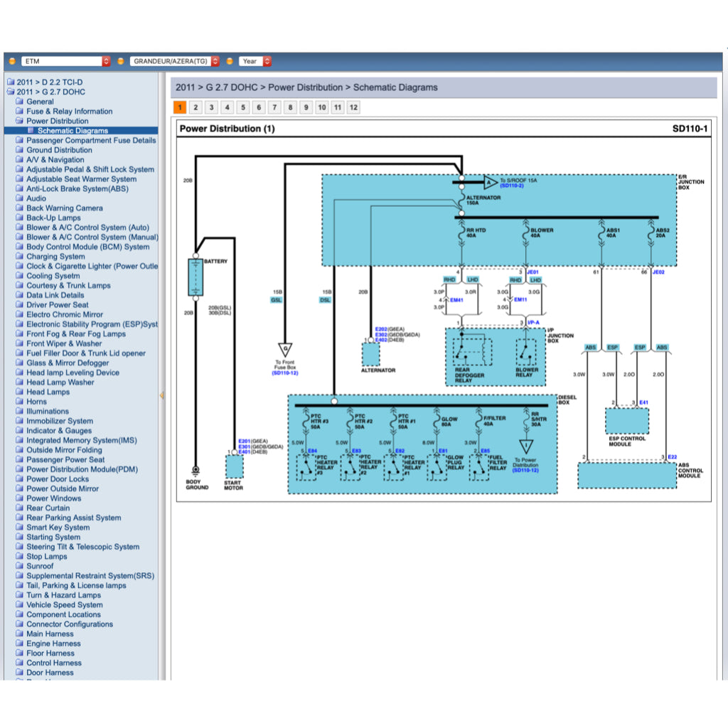Click the E41 connector link above ESP Control Module

pyautogui.click(x=643, y=402)
